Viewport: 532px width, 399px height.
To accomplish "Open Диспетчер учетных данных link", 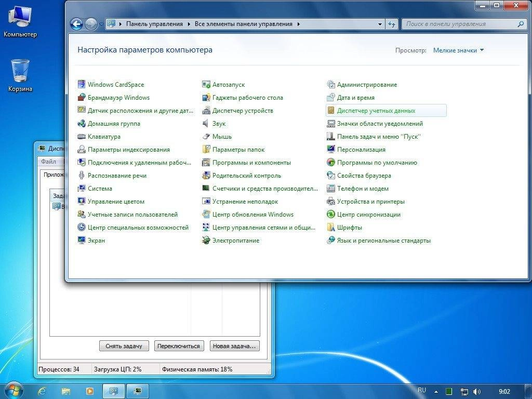I will pos(376,111).
